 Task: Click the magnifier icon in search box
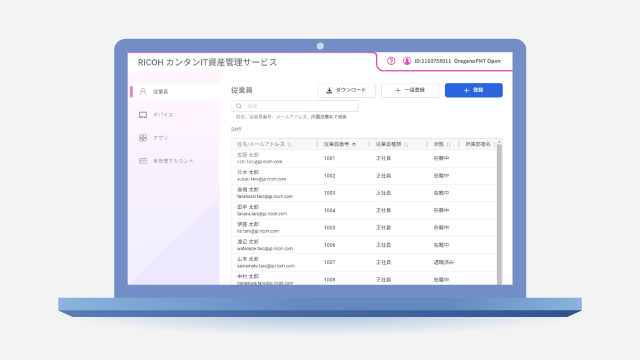pos(239,106)
